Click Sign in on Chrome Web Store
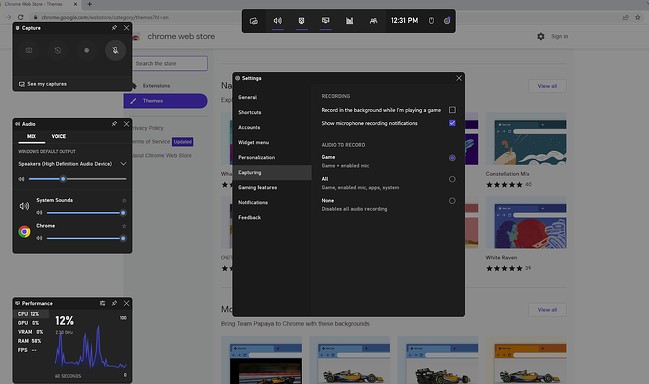Image resolution: width=649 pixels, height=384 pixels. pyautogui.click(x=559, y=36)
